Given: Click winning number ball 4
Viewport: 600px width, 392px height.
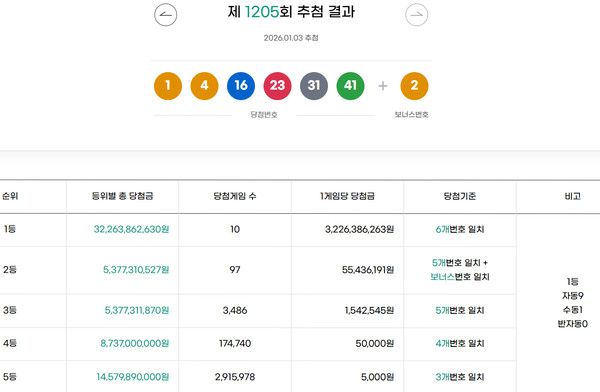Looking at the screenshot, I should pyautogui.click(x=204, y=86).
